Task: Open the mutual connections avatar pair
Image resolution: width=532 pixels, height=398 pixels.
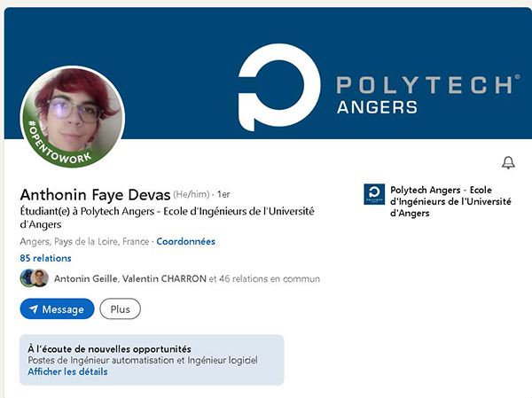Action: 35,278
